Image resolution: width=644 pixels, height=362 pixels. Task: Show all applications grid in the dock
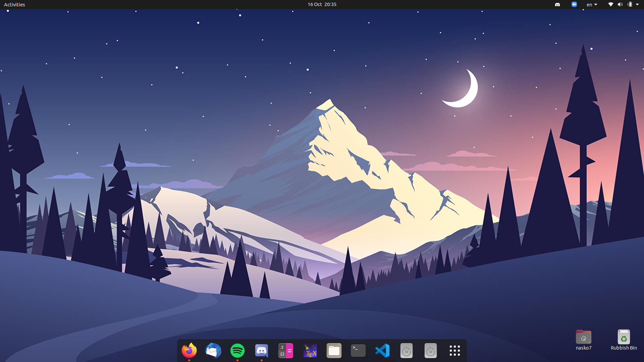click(x=455, y=351)
